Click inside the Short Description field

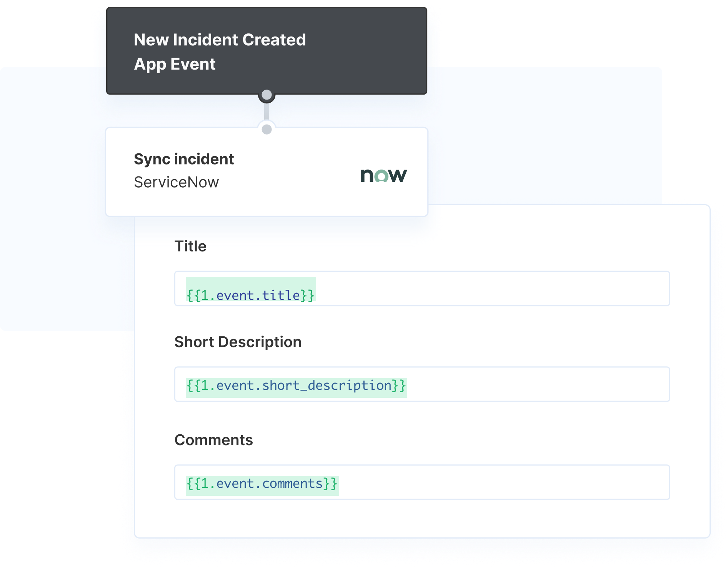pyautogui.click(x=500, y=385)
